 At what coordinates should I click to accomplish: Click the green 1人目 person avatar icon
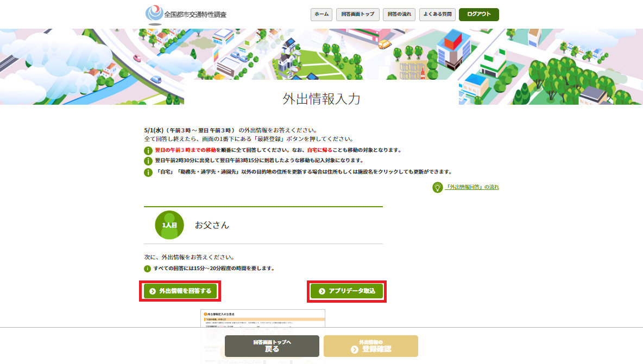coord(169,225)
